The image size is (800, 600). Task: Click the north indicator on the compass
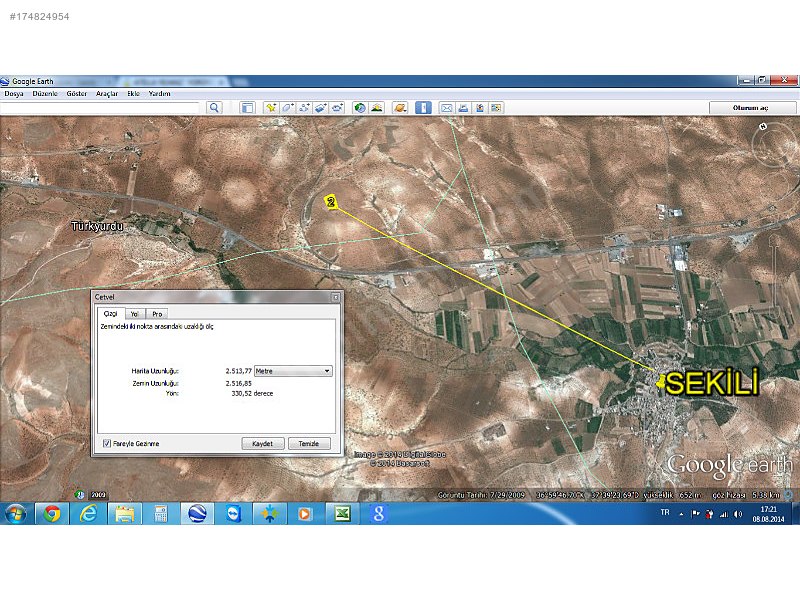click(x=763, y=126)
